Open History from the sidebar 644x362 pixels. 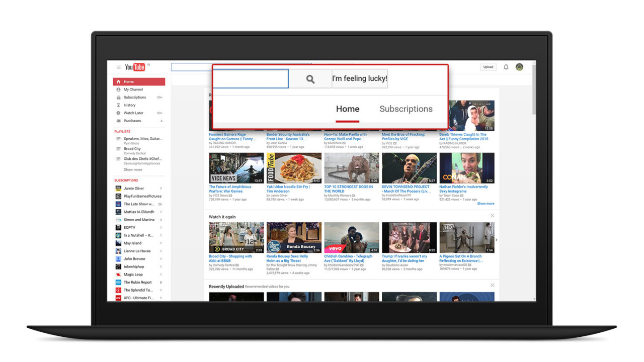[x=129, y=105]
